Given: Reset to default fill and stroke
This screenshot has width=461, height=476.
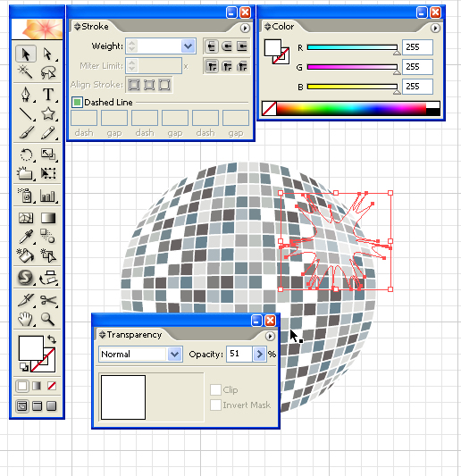Looking at the screenshot, I should 24,367.
